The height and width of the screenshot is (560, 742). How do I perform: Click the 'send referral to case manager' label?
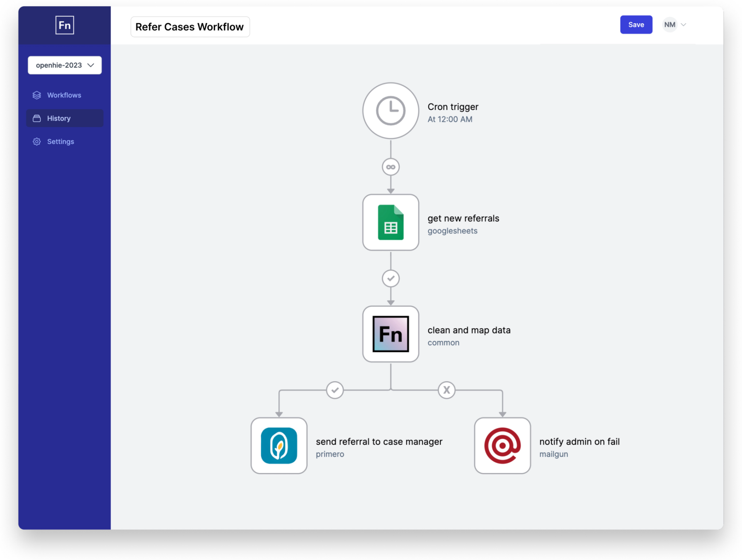tap(379, 441)
